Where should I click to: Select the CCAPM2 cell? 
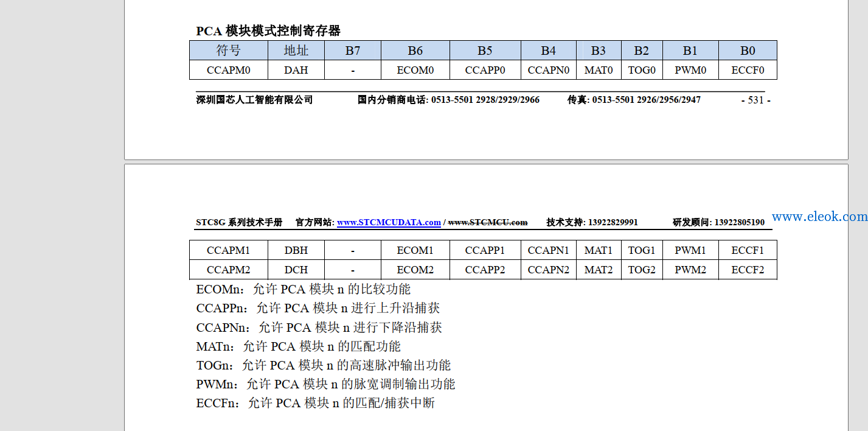(x=229, y=270)
